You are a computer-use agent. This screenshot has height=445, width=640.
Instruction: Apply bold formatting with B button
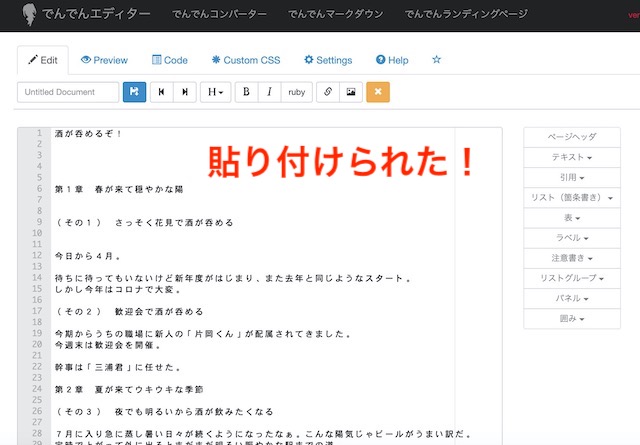[246, 91]
